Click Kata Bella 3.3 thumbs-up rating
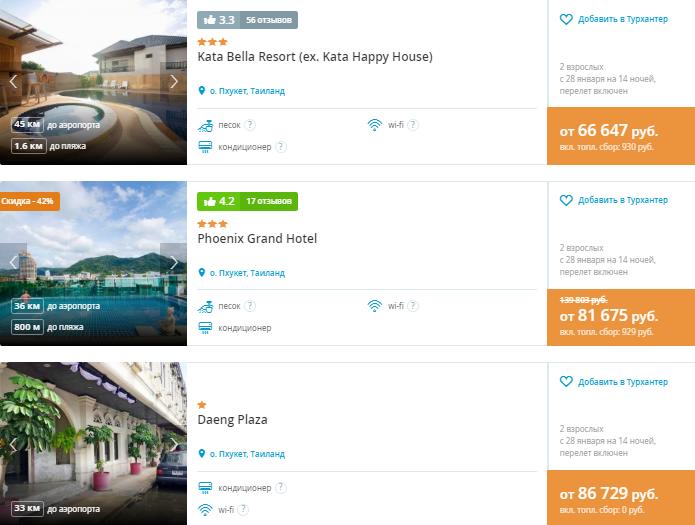The image size is (695, 525). 221,20
